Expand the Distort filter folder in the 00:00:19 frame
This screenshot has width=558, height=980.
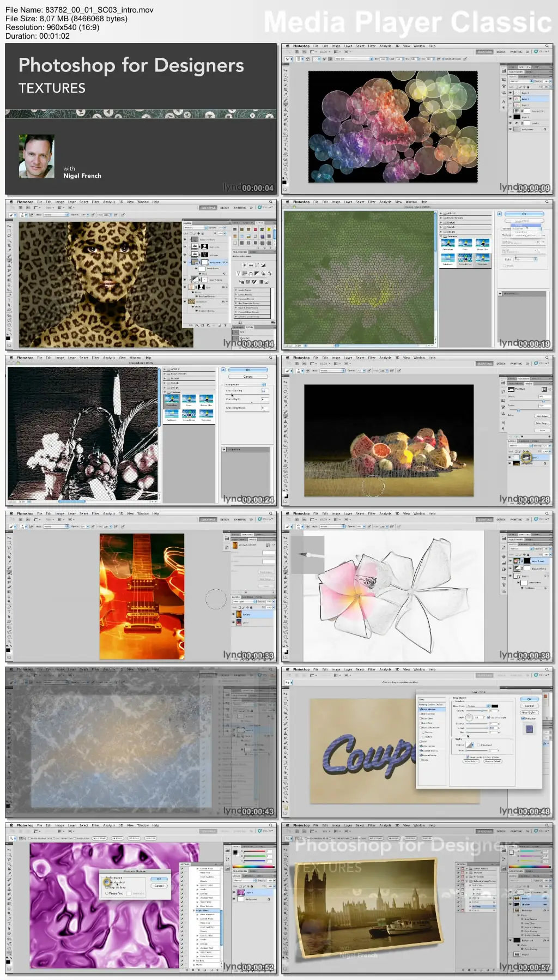441,222
